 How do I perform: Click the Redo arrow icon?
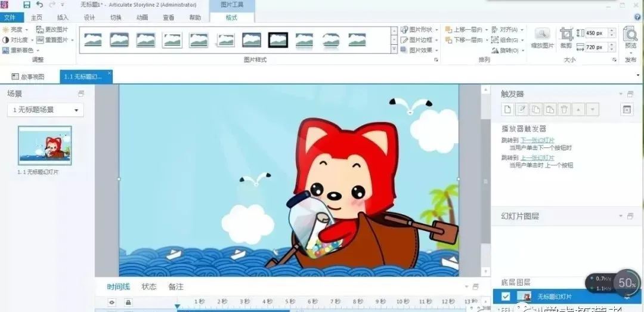coord(52,5)
